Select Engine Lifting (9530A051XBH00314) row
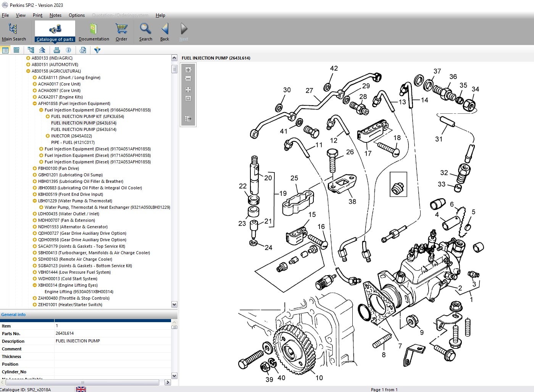This screenshot has width=534, height=392. pos(79,292)
